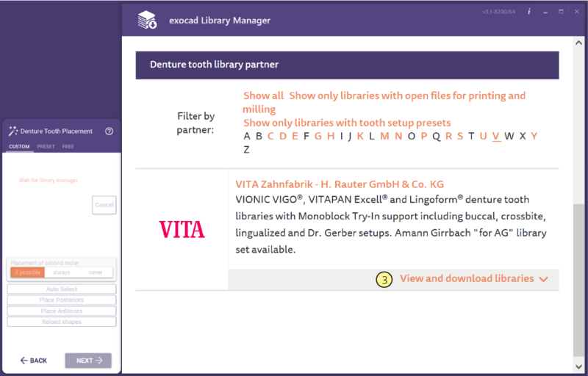Open the info icon in title bar
The image size is (588, 376).
point(528,12)
